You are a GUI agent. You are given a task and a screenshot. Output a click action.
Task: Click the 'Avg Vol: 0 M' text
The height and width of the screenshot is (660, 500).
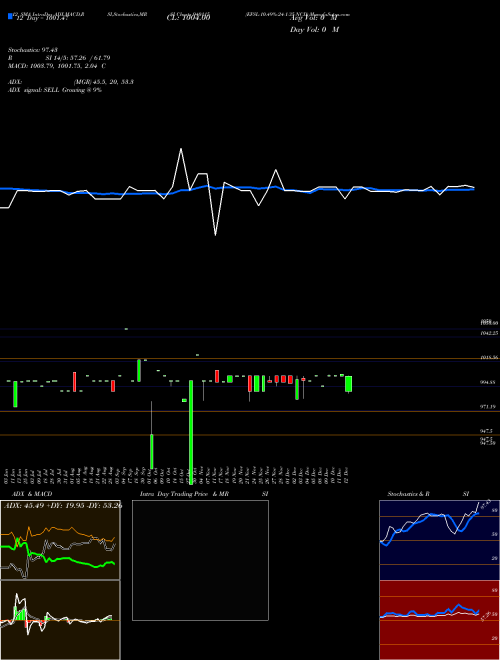coord(314,18)
